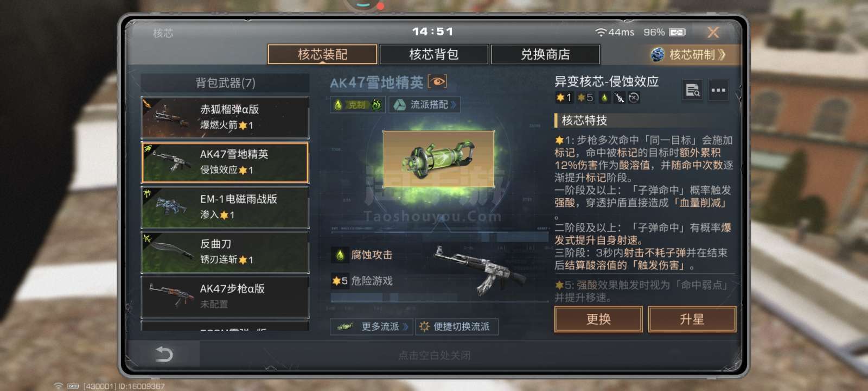868x391 pixels.
Task: Open the core details search icon
Action: (x=692, y=90)
